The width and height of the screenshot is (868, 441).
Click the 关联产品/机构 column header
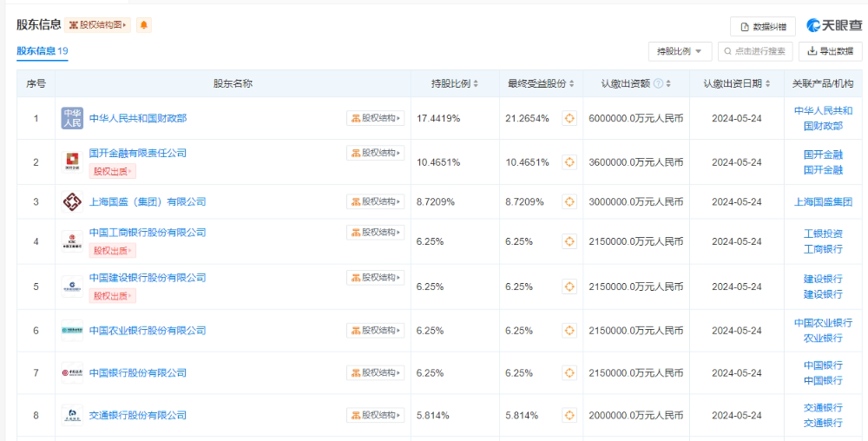(x=823, y=84)
